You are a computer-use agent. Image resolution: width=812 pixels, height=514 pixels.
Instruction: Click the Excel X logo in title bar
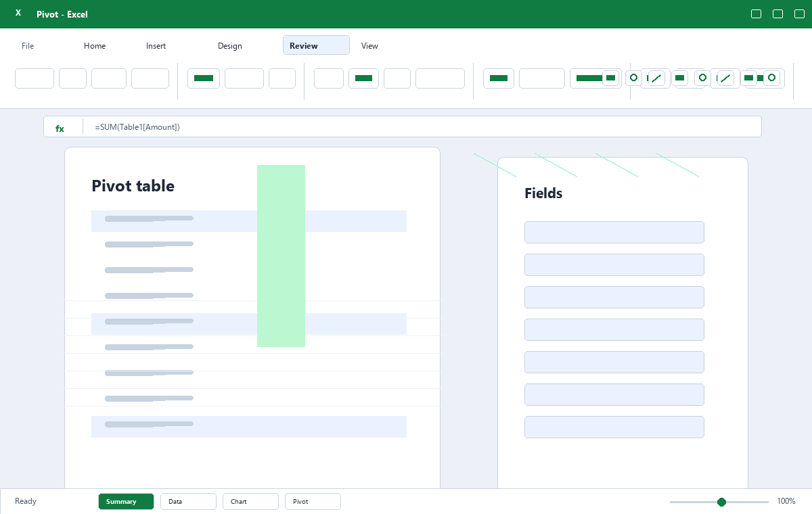18,14
